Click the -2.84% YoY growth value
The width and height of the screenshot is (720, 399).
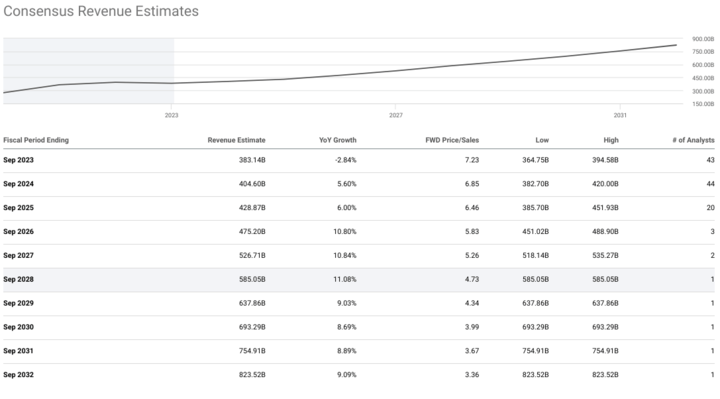[x=345, y=160]
